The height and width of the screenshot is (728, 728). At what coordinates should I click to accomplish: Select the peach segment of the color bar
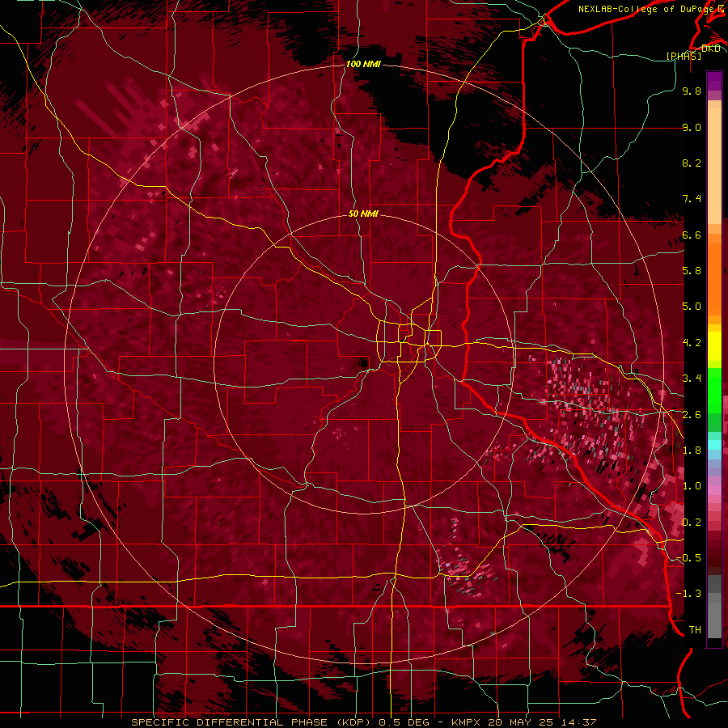point(714,166)
